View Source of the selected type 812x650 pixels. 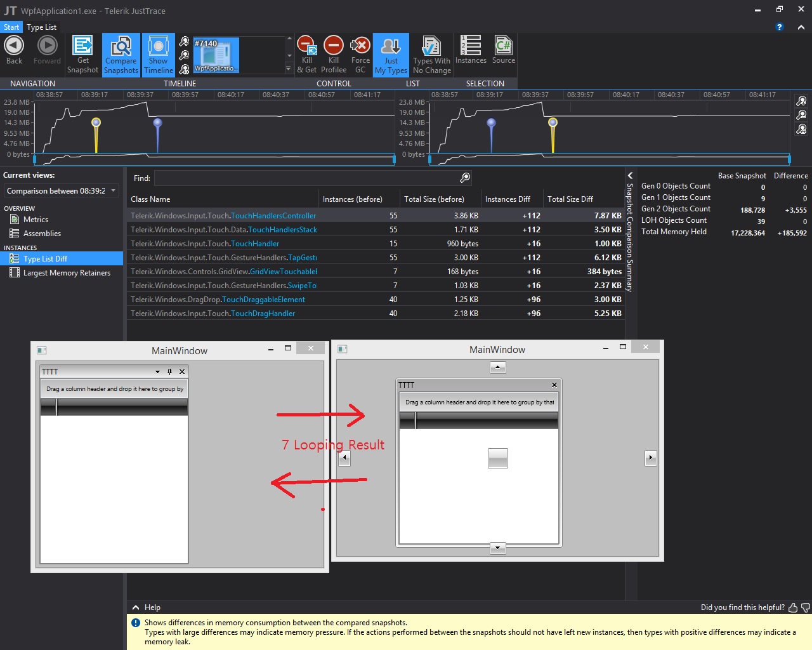coord(504,50)
